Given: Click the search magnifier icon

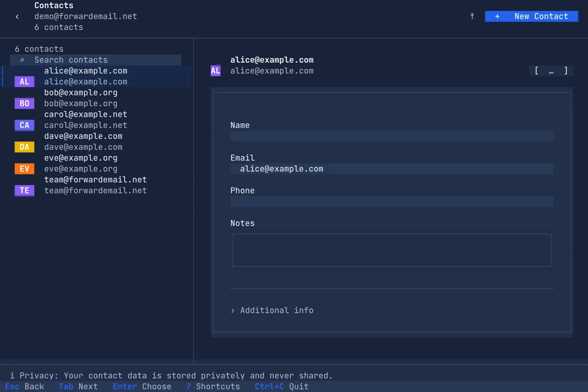Looking at the screenshot, I should (x=22, y=60).
